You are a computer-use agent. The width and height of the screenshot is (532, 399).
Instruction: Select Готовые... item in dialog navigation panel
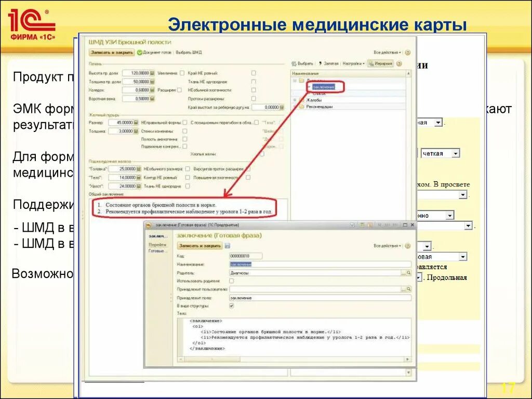[158, 251]
